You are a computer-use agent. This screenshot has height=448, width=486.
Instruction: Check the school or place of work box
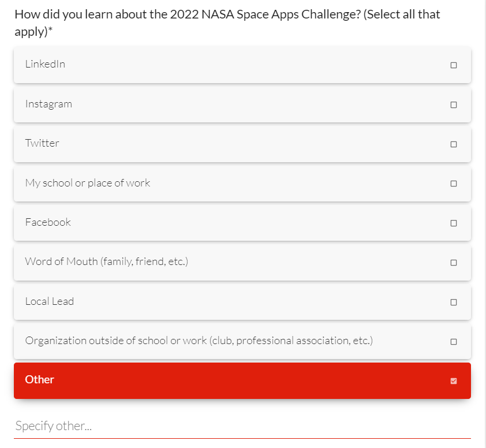pyautogui.click(x=453, y=184)
